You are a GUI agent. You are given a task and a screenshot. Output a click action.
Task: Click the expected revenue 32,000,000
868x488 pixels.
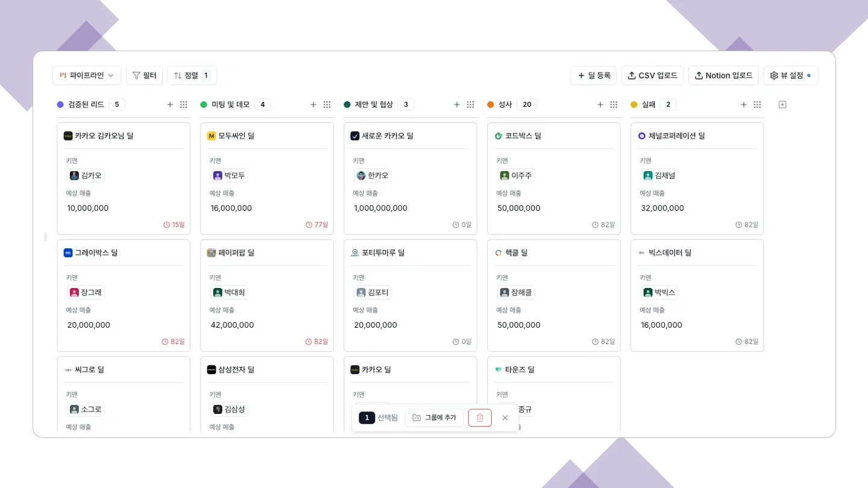662,208
